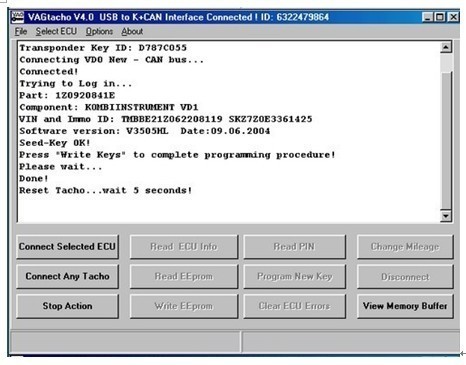Click the Disconnect button

click(405, 276)
